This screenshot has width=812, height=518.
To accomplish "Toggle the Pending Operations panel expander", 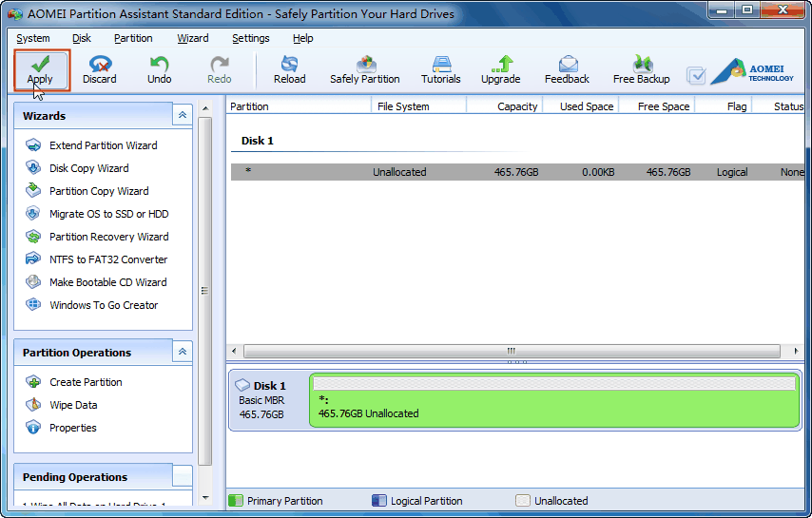I will click(x=183, y=476).
